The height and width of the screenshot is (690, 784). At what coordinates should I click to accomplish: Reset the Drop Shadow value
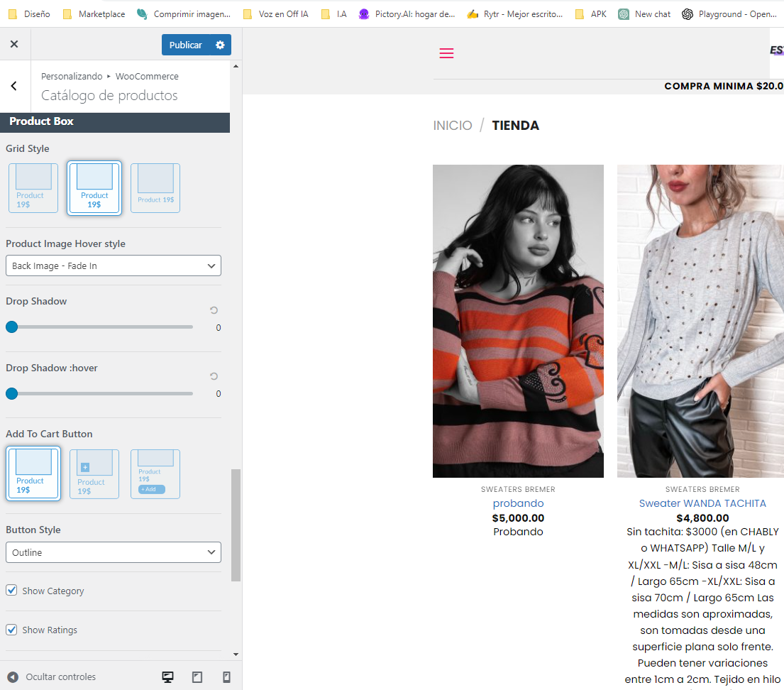tap(214, 310)
